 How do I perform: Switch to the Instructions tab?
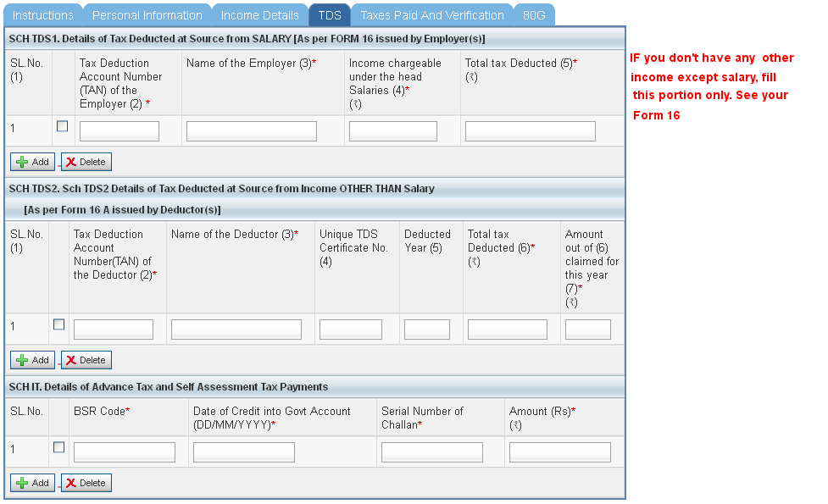click(42, 14)
